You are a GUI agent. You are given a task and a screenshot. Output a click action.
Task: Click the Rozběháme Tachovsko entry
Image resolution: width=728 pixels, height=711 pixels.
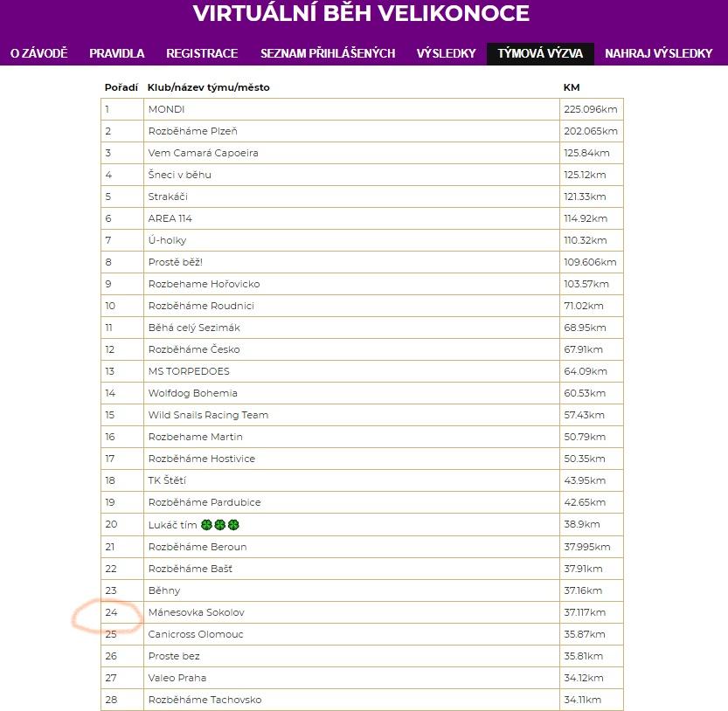click(205, 700)
